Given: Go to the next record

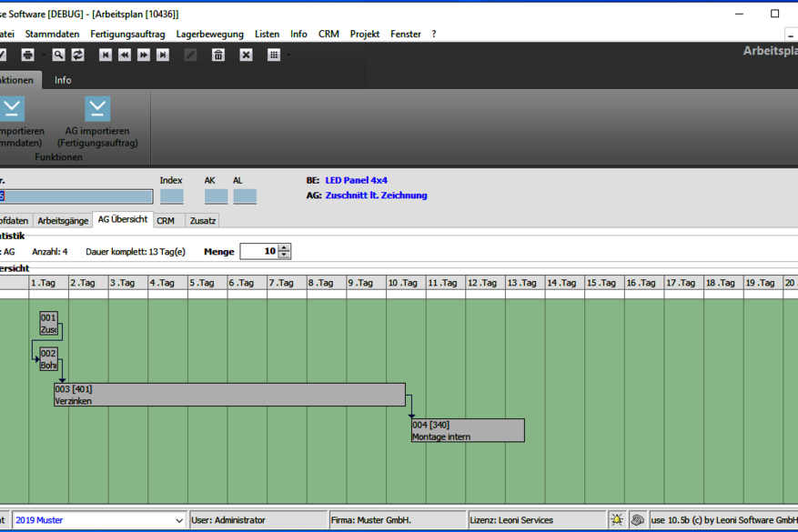Looking at the screenshot, I should pos(144,55).
